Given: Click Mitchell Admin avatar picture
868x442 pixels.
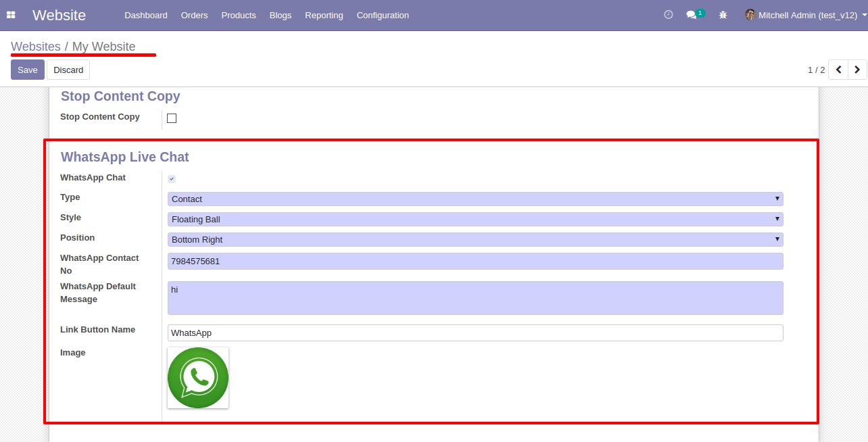Looking at the screenshot, I should 750,14.
